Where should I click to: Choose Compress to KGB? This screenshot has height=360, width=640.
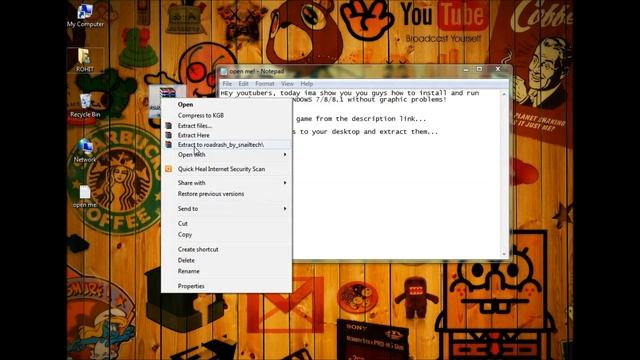[227, 116]
